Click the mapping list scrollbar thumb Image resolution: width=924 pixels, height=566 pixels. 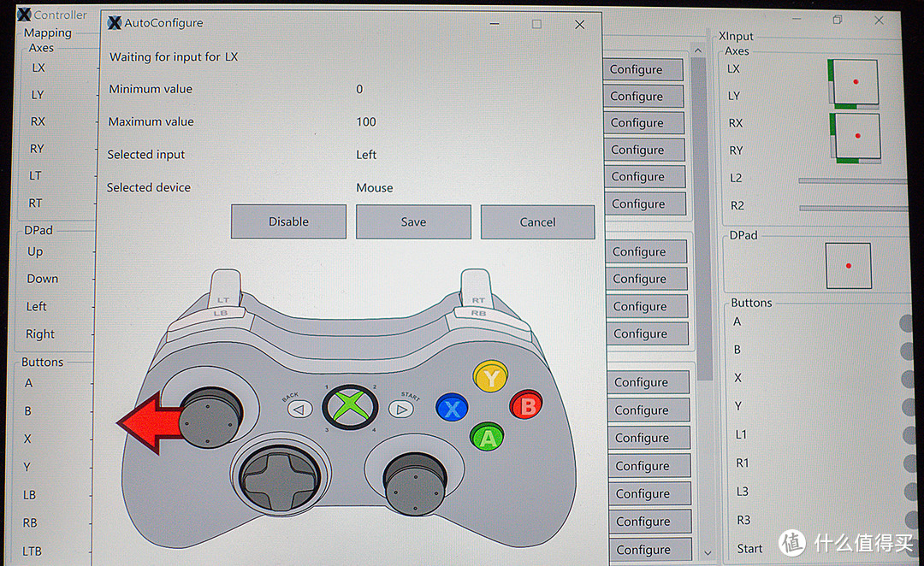702,218
